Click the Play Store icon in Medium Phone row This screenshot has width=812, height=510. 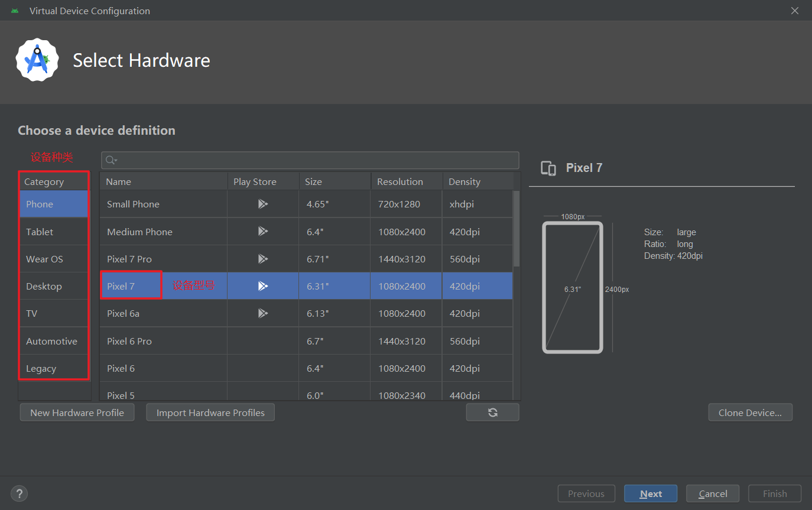click(x=263, y=232)
